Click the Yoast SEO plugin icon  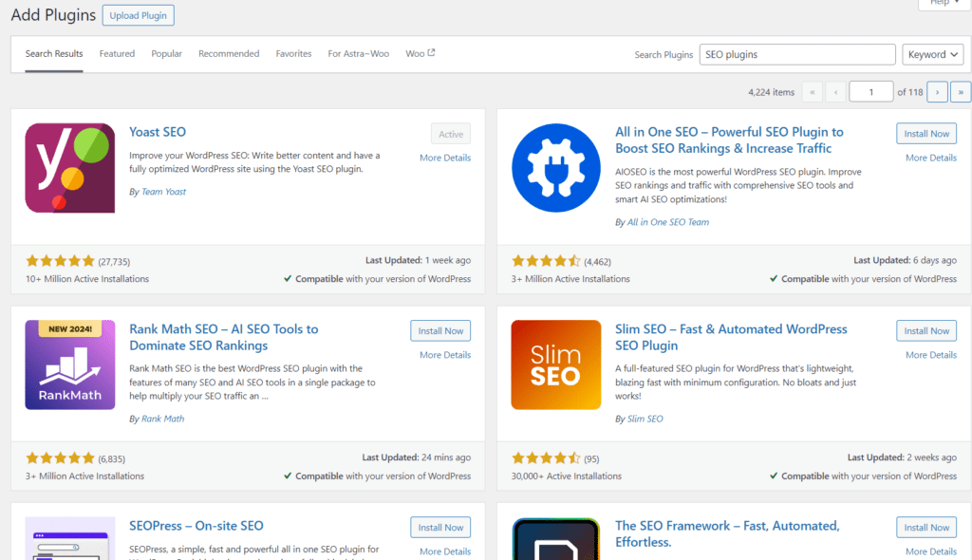70,168
